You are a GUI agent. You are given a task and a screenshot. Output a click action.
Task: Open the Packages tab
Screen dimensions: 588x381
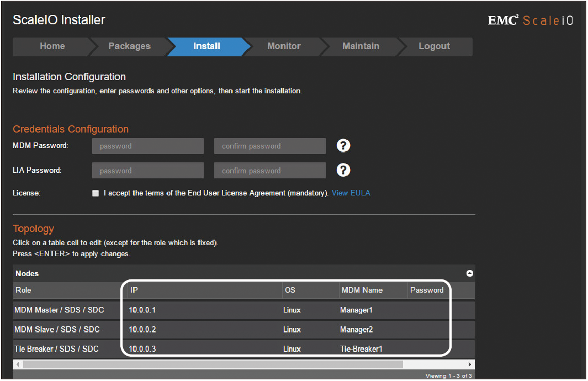[129, 46]
